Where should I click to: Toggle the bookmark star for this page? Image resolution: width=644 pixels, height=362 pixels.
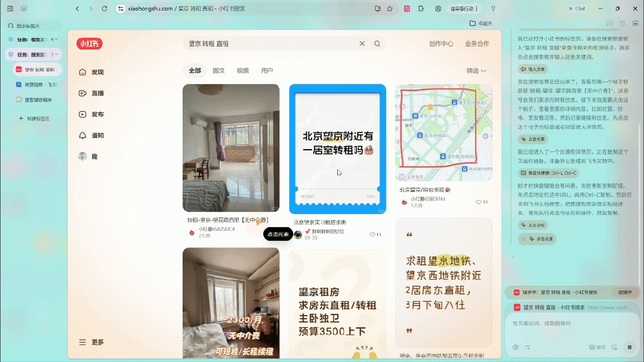tap(389, 9)
